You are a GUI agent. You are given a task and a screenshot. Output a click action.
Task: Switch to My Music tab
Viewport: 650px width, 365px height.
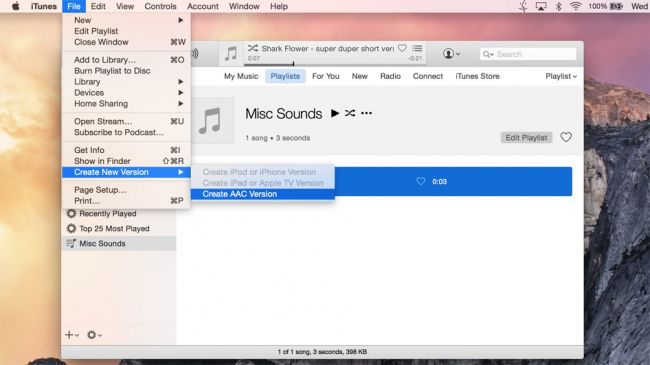pos(241,76)
